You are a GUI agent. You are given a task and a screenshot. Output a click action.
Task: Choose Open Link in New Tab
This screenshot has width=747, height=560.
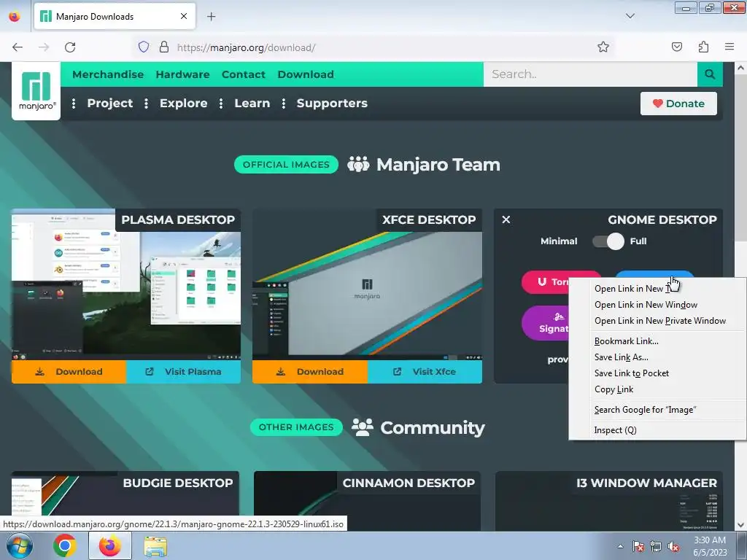tap(658, 289)
